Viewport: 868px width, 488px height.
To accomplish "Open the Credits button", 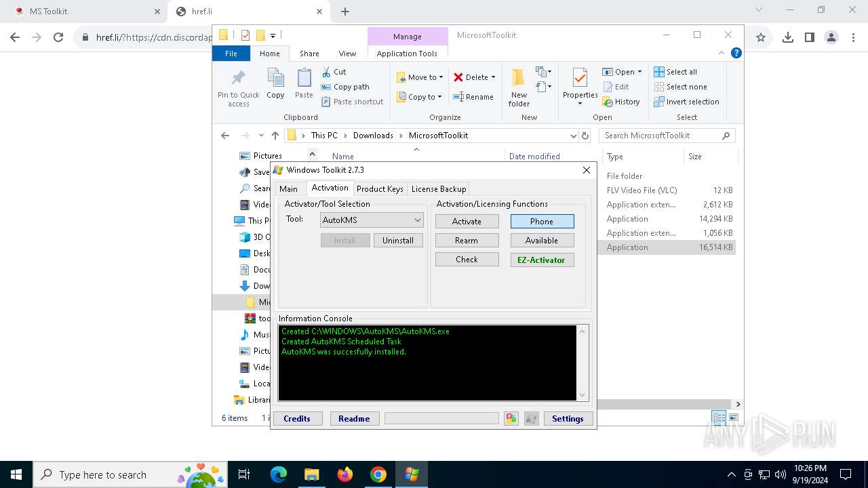I will coord(297,419).
